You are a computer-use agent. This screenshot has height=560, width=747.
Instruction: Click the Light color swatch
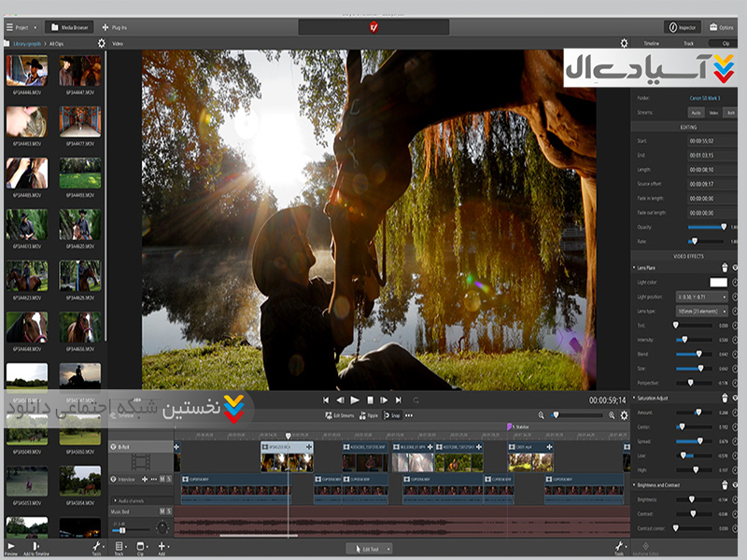click(x=717, y=282)
